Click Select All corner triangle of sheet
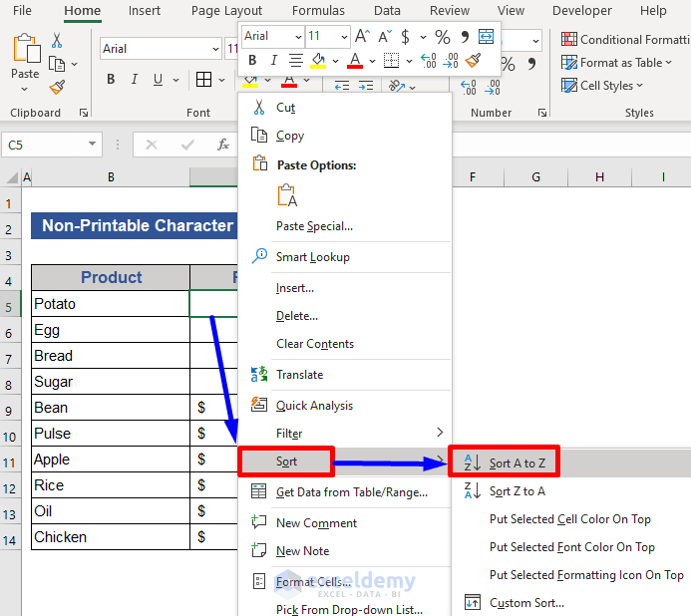This screenshot has height=616, width=691. pyautogui.click(x=12, y=177)
